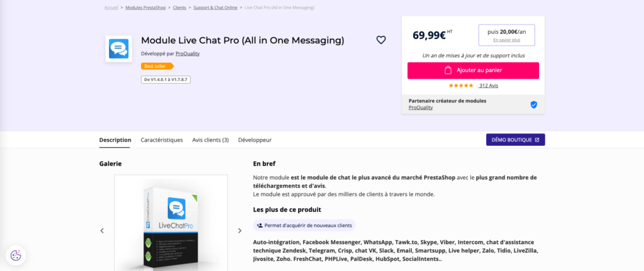Open the 312 Avis reviews link
The image size is (644, 271).
point(488,86)
